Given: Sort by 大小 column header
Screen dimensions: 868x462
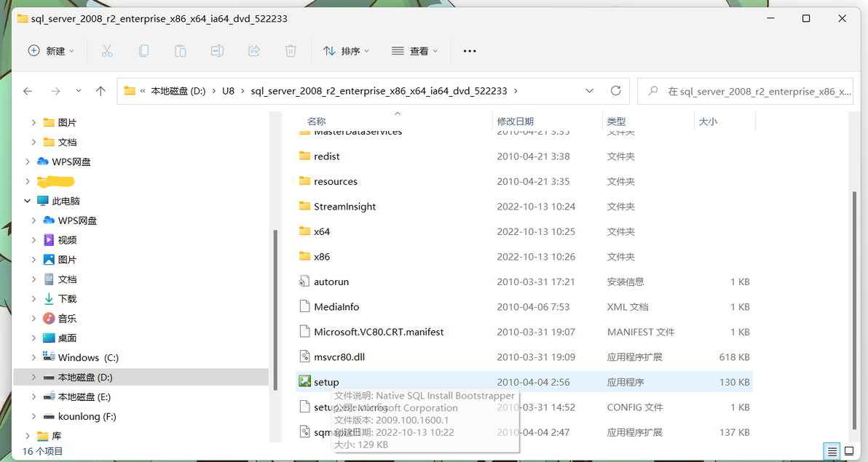Looking at the screenshot, I should 708,122.
